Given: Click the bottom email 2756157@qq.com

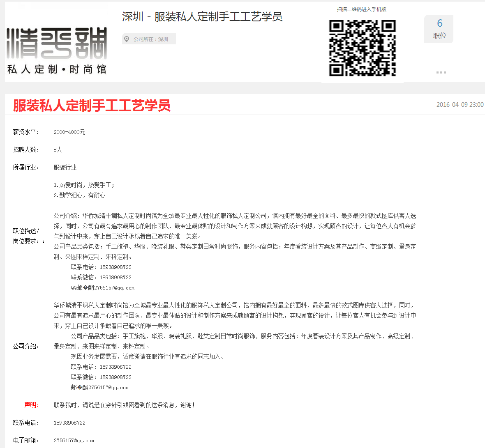Looking at the screenshot, I should [x=74, y=441].
